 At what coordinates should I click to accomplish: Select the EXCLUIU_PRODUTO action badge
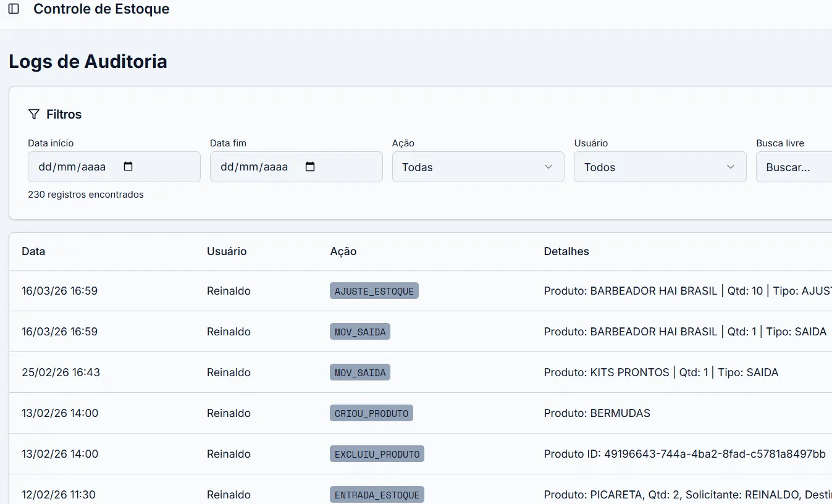coord(377,454)
